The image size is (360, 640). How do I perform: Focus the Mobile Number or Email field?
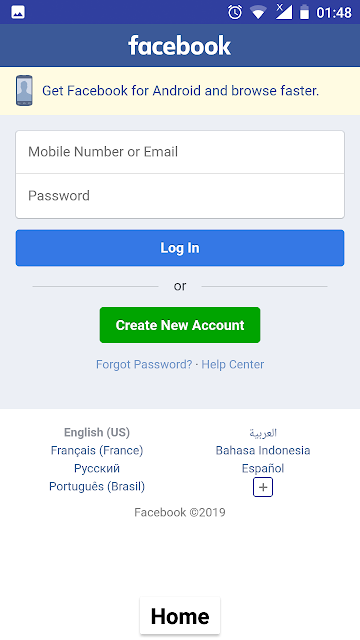(180, 152)
